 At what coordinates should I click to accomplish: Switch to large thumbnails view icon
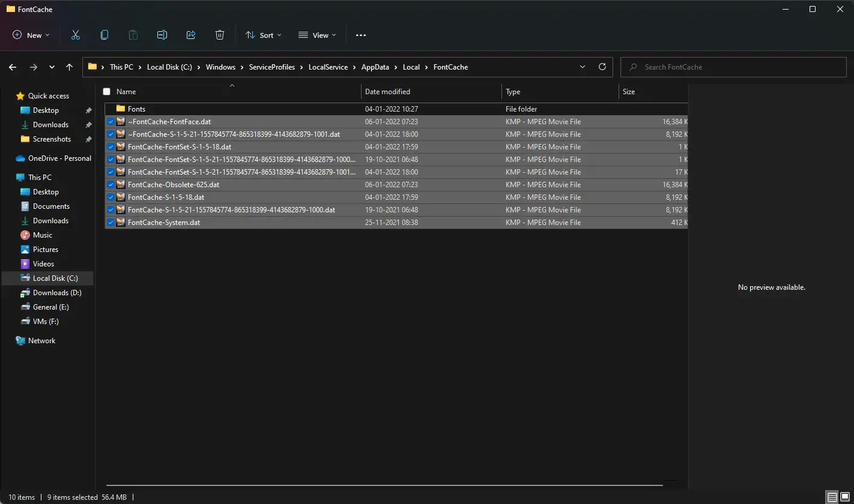click(845, 497)
